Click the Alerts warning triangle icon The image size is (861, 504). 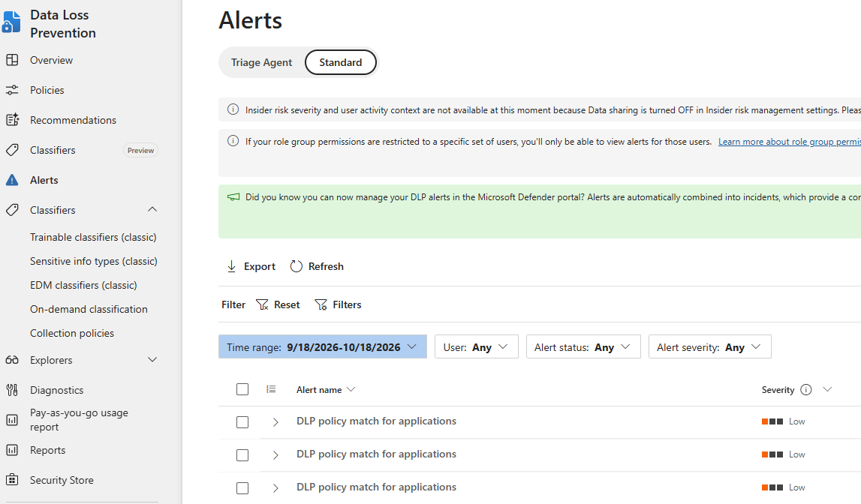pyautogui.click(x=12, y=180)
